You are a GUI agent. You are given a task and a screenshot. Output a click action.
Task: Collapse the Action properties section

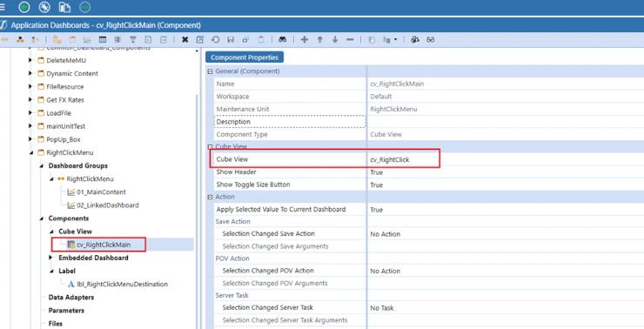click(x=211, y=197)
